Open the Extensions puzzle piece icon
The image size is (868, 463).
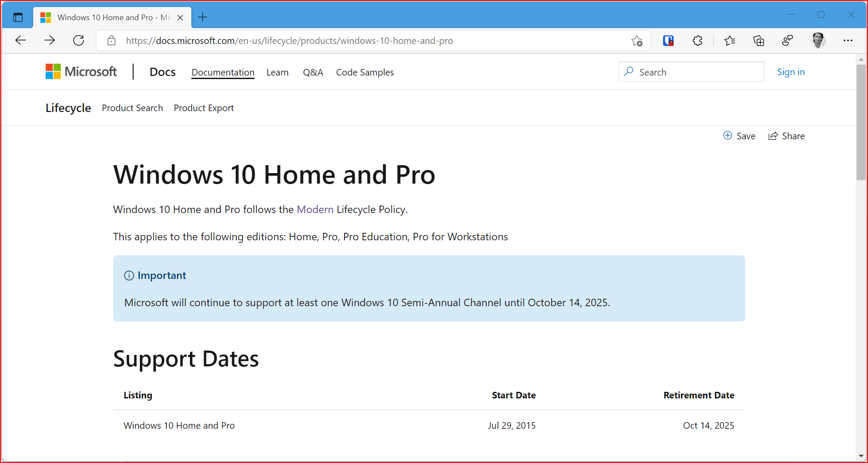pos(697,40)
